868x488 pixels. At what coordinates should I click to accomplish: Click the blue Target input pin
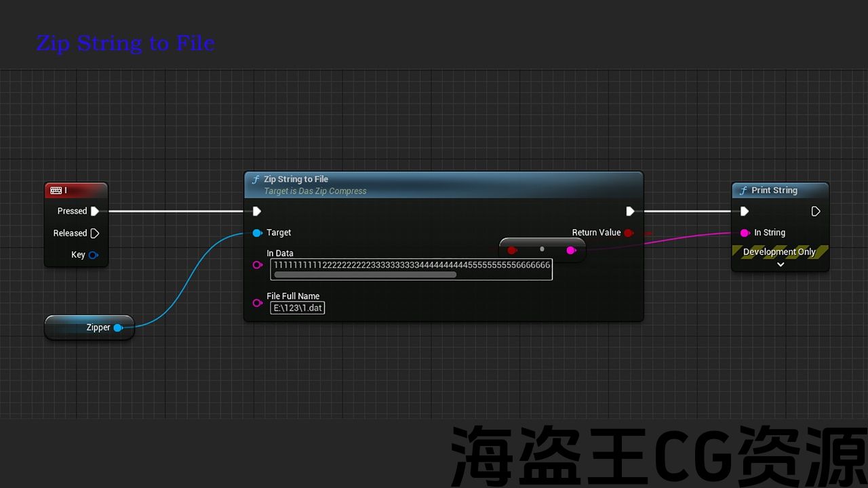tap(257, 233)
